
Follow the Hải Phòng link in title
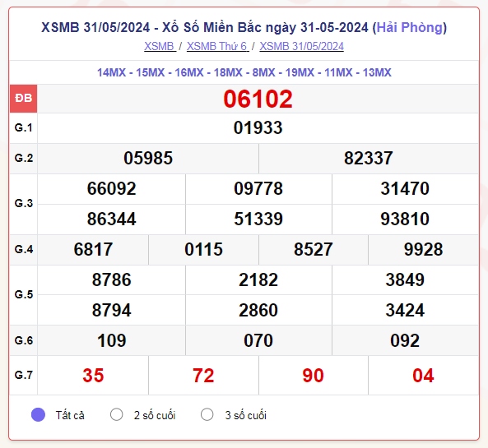(x=410, y=27)
